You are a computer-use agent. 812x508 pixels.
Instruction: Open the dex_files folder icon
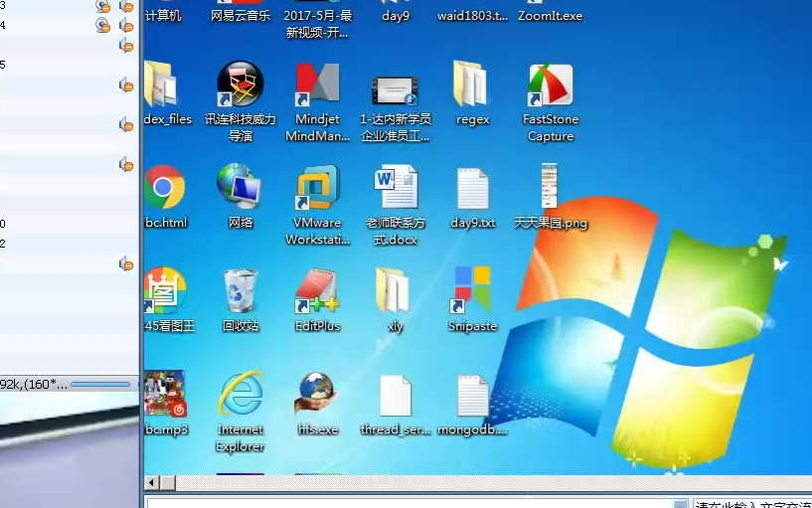pos(161,84)
